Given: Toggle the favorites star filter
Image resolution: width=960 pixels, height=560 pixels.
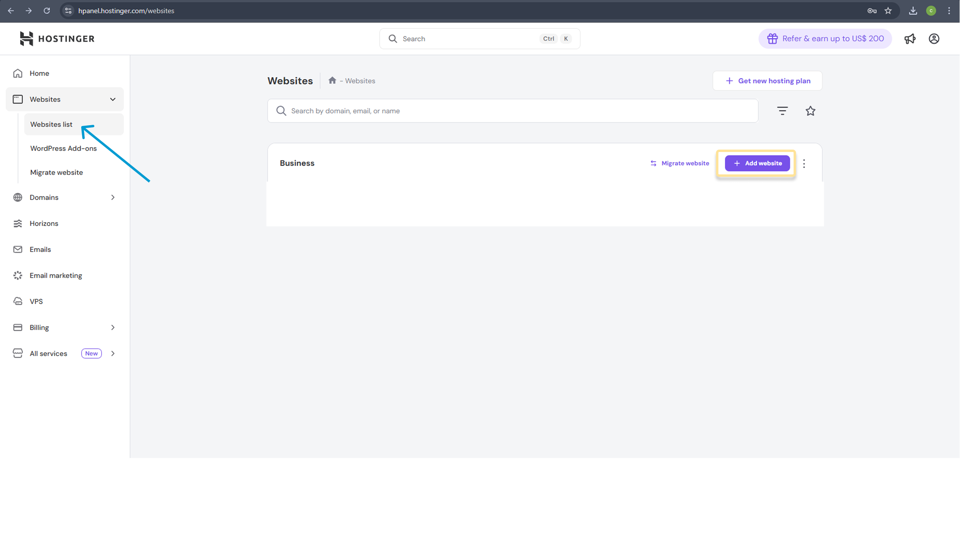Looking at the screenshot, I should [810, 111].
